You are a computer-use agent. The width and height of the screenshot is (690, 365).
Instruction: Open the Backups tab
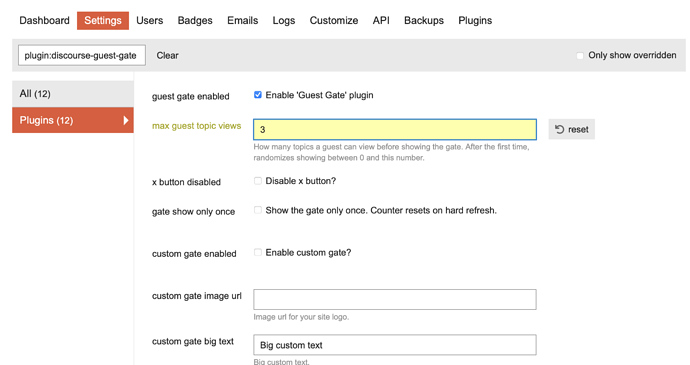click(x=424, y=21)
